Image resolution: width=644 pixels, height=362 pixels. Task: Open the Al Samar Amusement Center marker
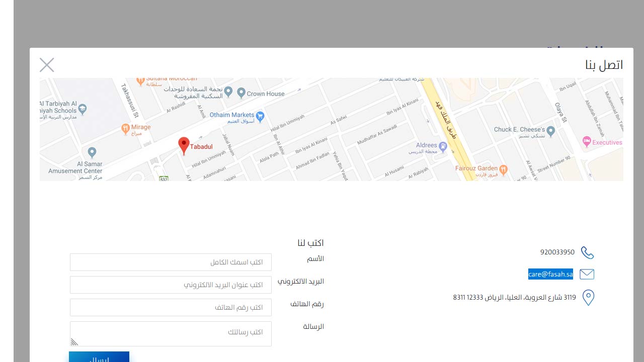pos(92,152)
